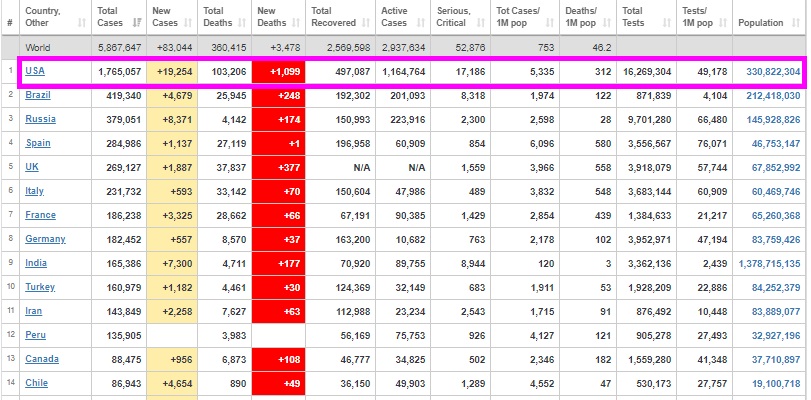Click the # rank column header
The height and width of the screenshot is (400, 811).
[9, 16]
